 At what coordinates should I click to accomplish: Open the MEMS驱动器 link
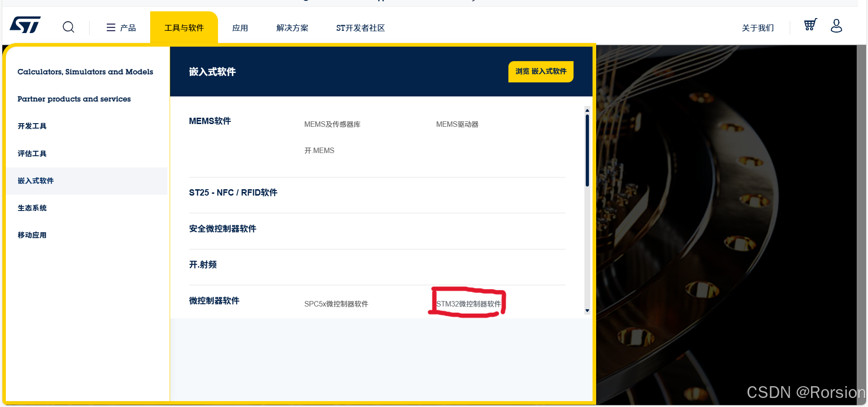pos(457,124)
